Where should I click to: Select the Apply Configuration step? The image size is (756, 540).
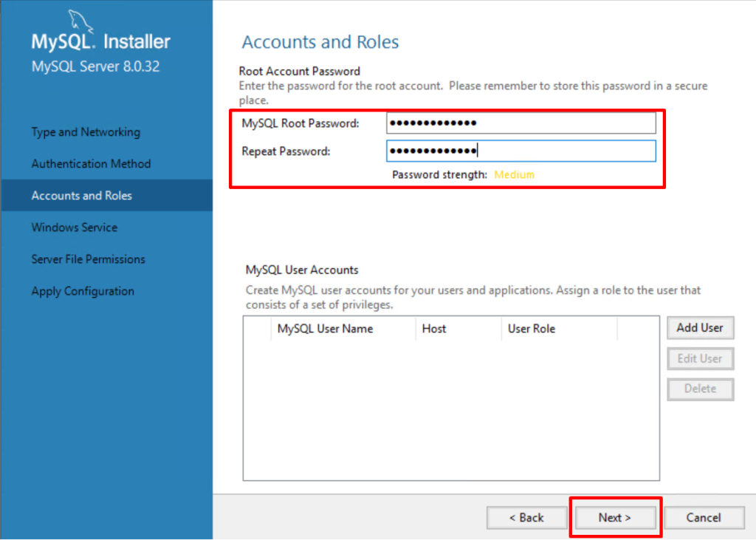coord(83,292)
